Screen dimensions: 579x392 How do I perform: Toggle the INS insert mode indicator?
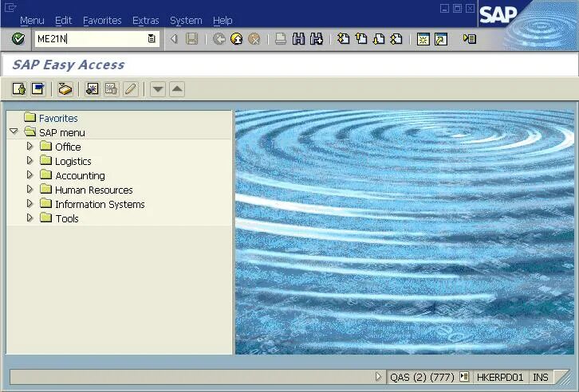tap(540, 377)
